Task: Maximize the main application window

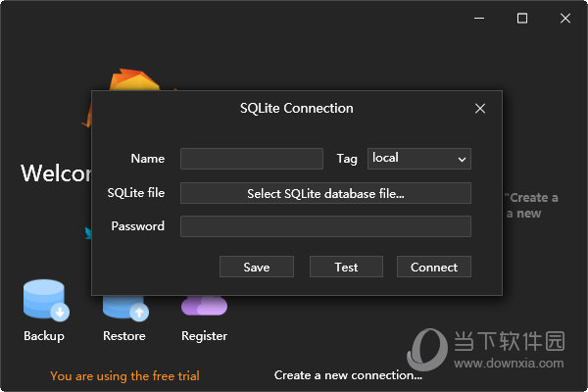Action: click(x=522, y=18)
